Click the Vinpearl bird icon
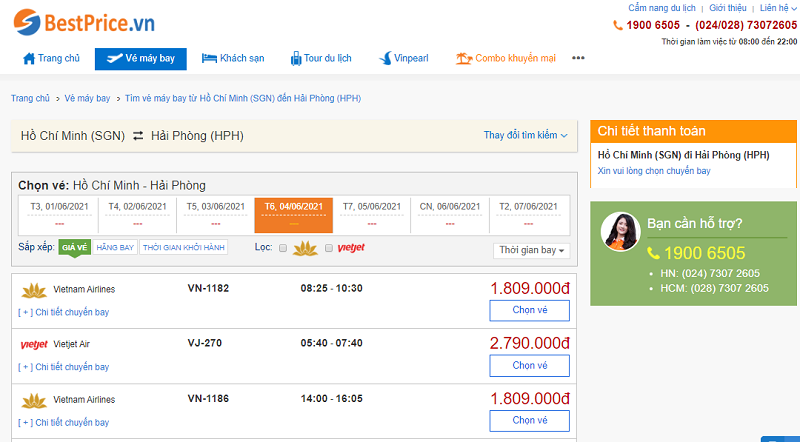The width and height of the screenshot is (800, 442). pyautogui.click(x=385, y=58)
